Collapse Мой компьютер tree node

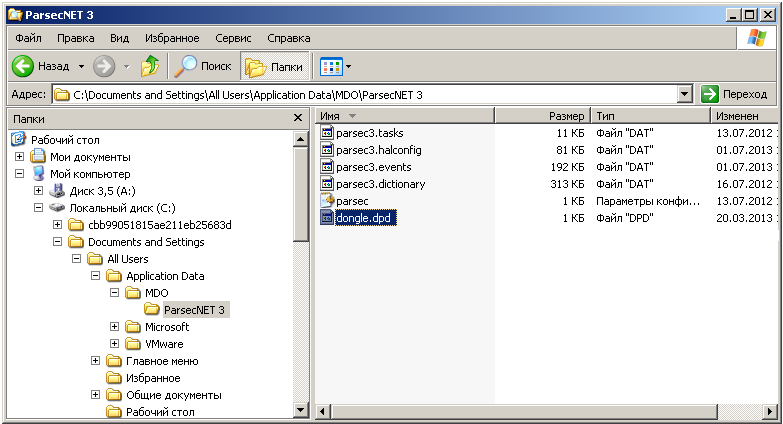[19, 174]
